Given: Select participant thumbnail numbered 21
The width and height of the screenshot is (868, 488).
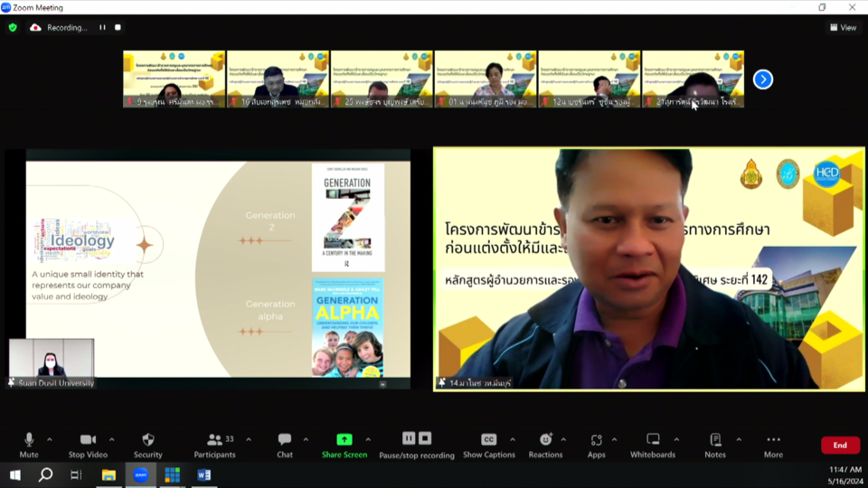Looking at the screenshot, I should click(x=693, y=80).
